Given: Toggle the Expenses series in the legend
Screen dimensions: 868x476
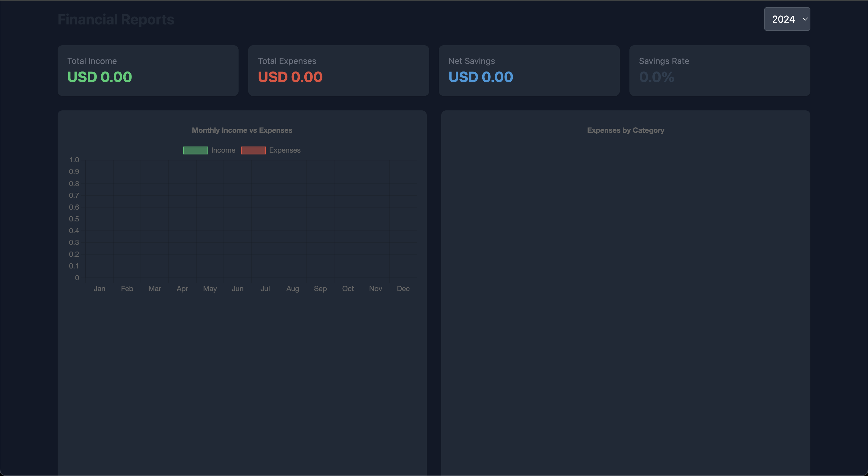Looking at the screenshot, I should click(x=271, y=150).
